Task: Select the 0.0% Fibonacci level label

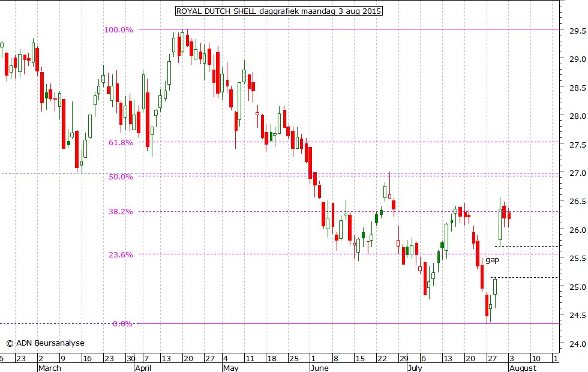Action: pos(122,323)
